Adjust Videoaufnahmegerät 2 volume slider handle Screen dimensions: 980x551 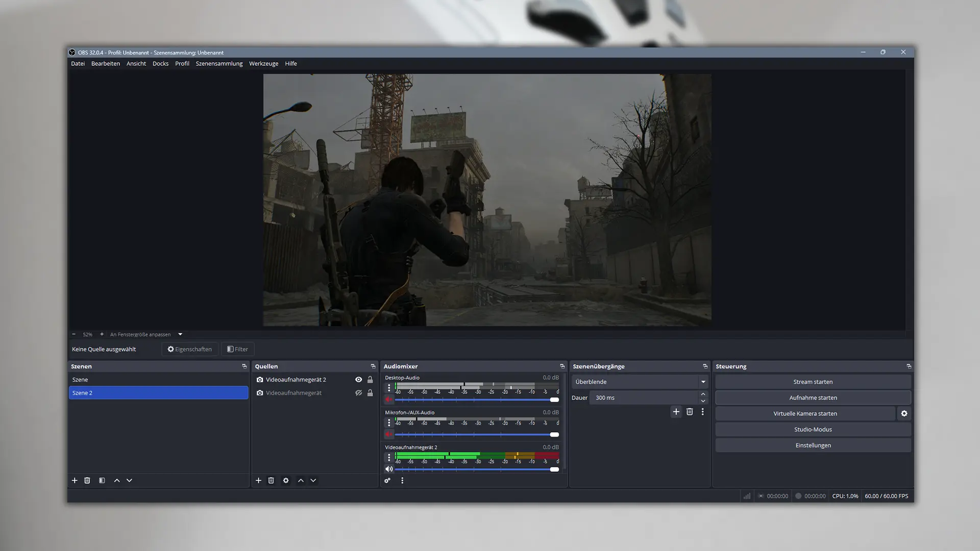pyautogui.click(x=554, y=469)
